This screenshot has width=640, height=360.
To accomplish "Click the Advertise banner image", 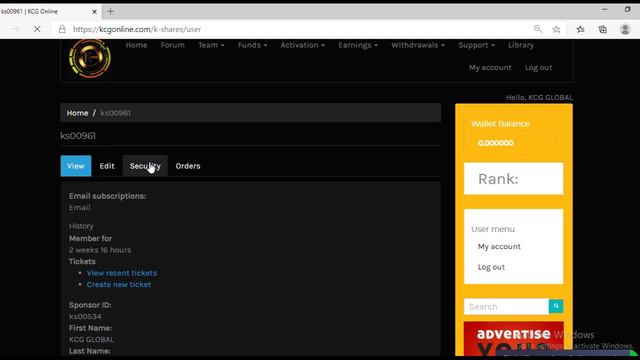I will (513, 338).
